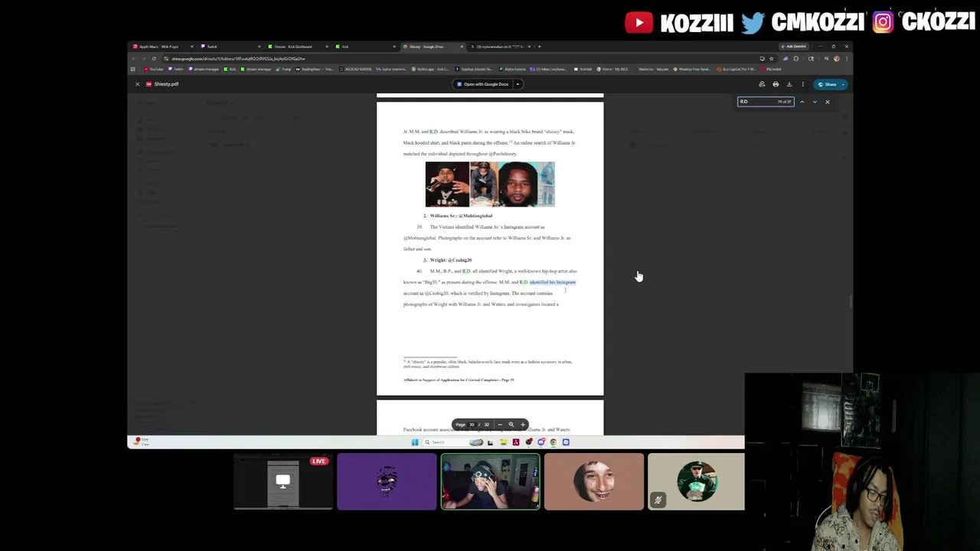Reload the page with the refresh icon
980x551 pixels.
coord(154,58)
